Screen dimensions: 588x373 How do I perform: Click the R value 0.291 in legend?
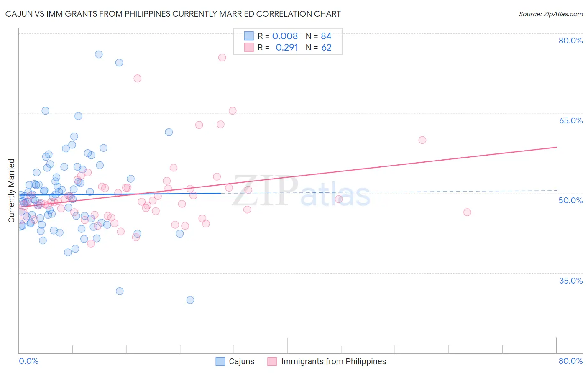[286, 47]
